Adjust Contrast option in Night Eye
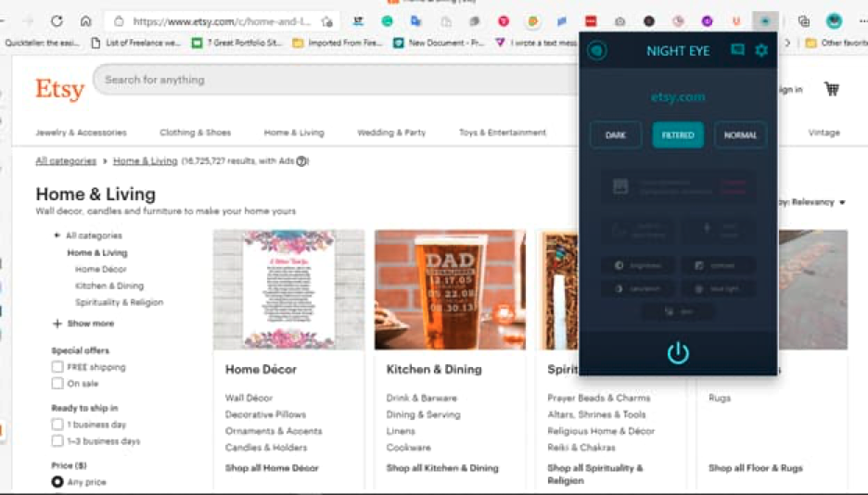 718,265
